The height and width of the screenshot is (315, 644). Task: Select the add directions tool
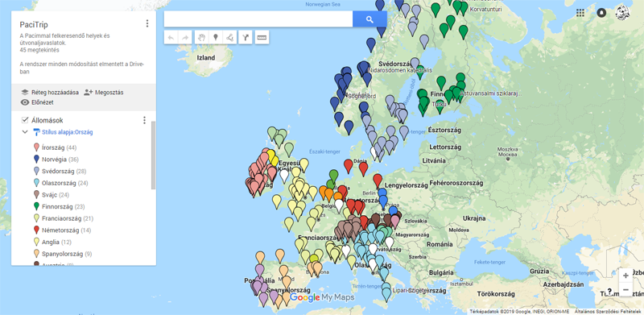coord(246,37)
